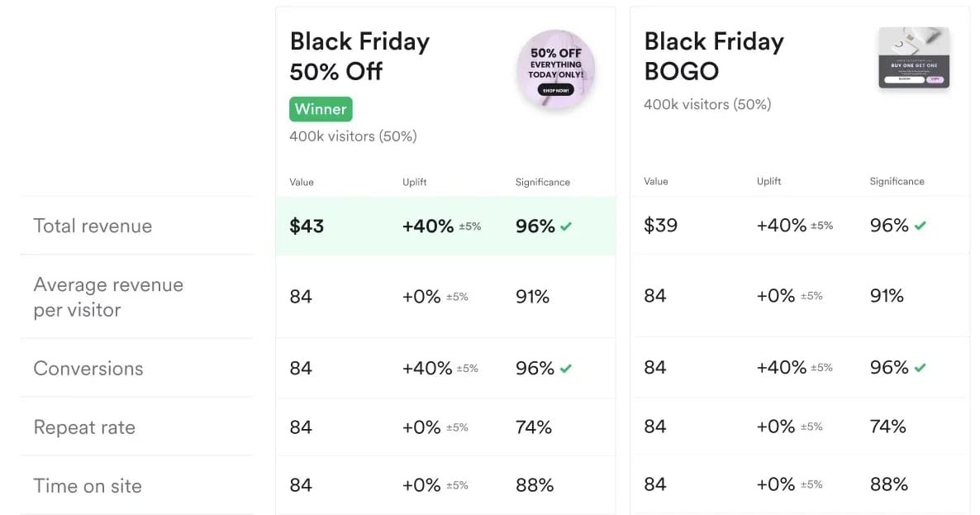
Task: Open the 50% Off campaign circular thumbnail
Action: coord(555,69)
